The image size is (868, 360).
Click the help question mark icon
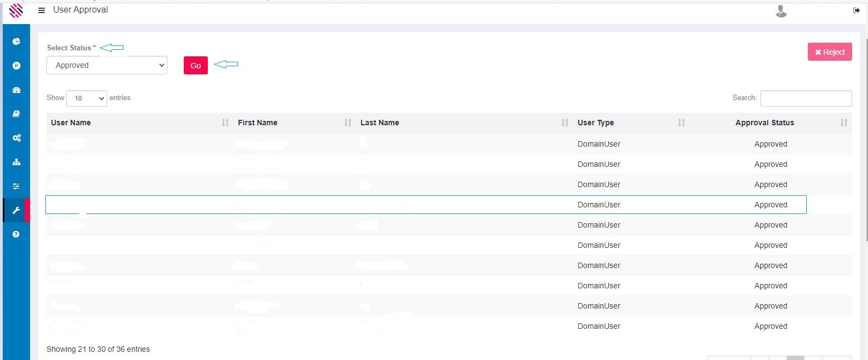pos(16,234)
